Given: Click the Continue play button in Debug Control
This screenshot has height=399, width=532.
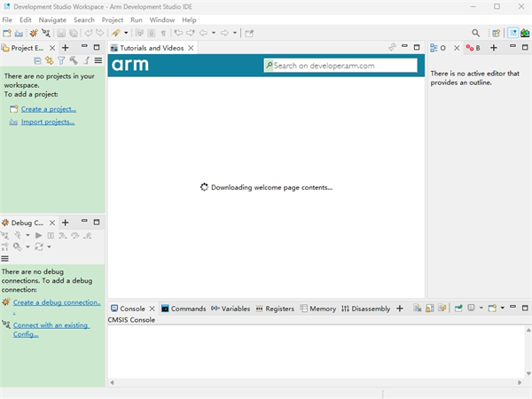Looking at the screenshot, I should pyautogui.click(x=39, y=236).
